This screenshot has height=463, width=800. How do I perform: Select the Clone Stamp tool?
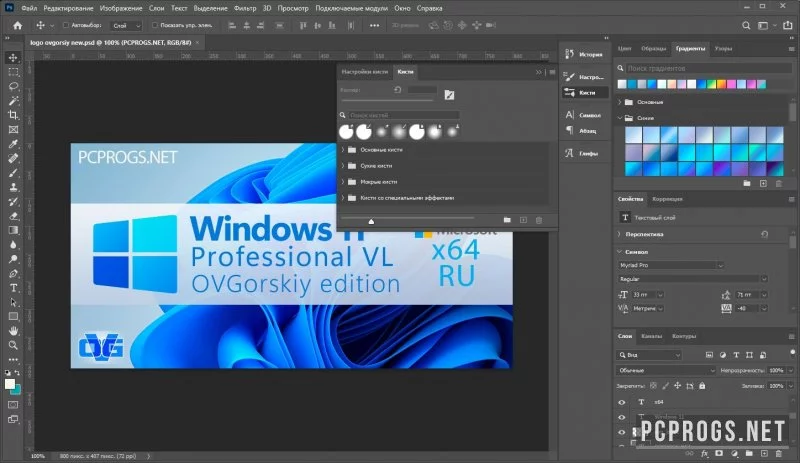pos(13,187)
